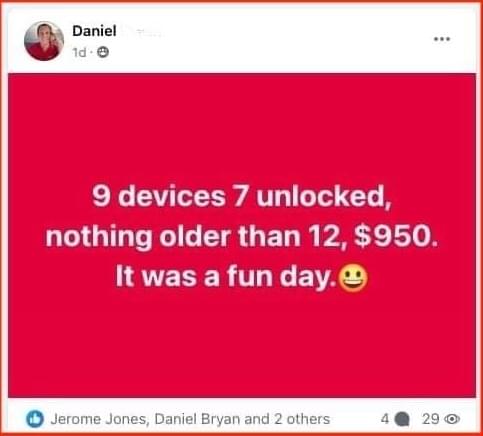Screen dimensions: 483x436
Task: Show the "and 2 others" reactors list
Action: 287,419
